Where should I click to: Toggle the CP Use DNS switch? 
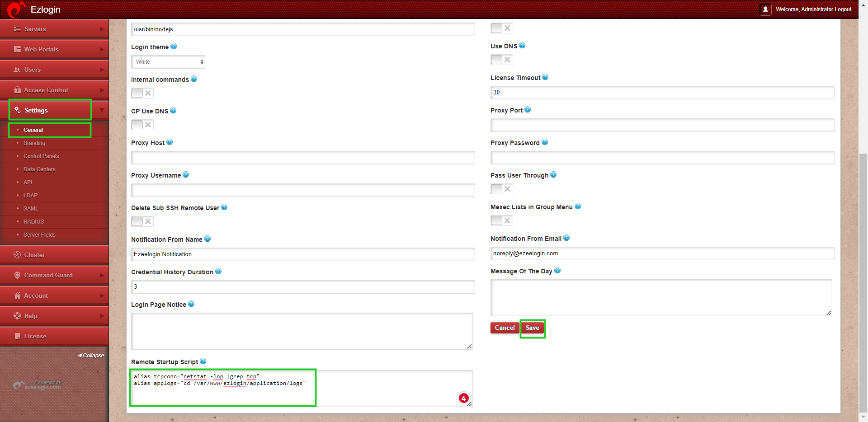click(142, 125)
